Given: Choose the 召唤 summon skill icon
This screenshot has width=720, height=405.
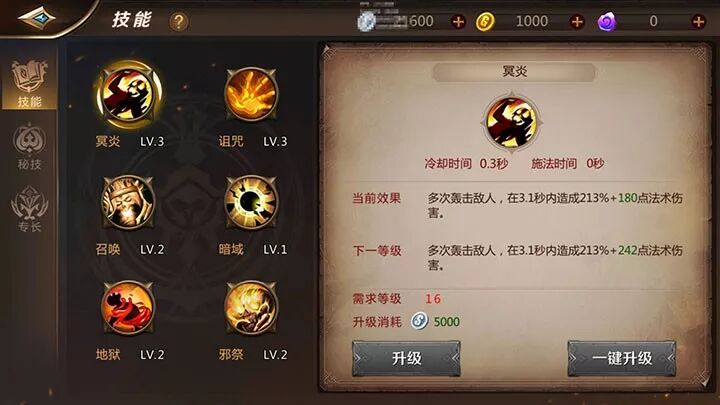Looking at the screenshot, I should (128, 202).
